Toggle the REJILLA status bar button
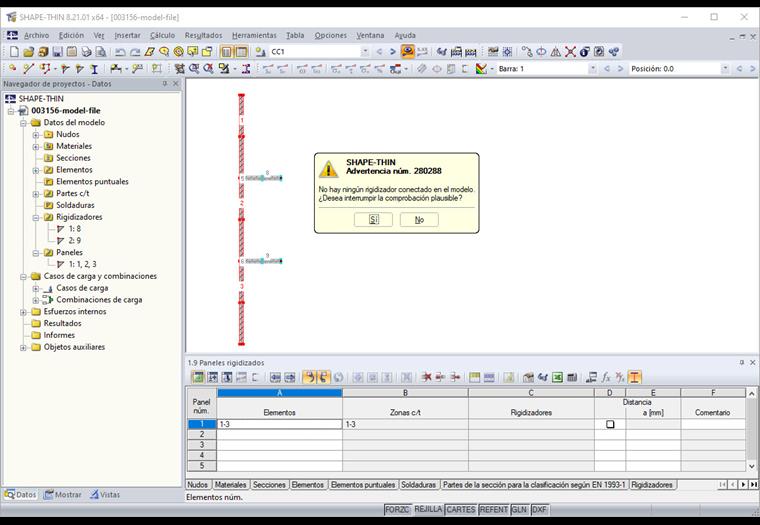 [x=428, y=509]
